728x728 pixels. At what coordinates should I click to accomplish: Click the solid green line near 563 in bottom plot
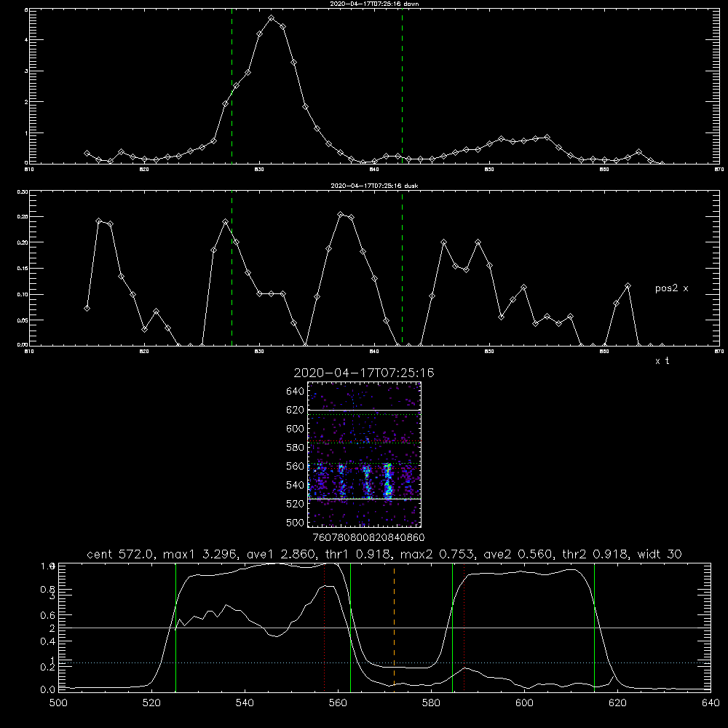(x=351, y=627)
